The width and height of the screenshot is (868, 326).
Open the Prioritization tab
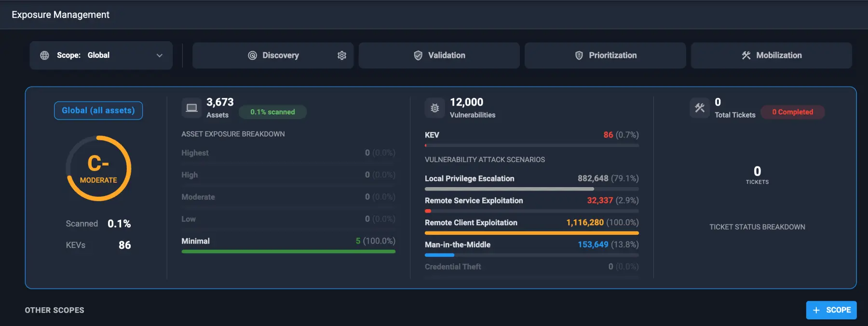click(x=605, y=55)
